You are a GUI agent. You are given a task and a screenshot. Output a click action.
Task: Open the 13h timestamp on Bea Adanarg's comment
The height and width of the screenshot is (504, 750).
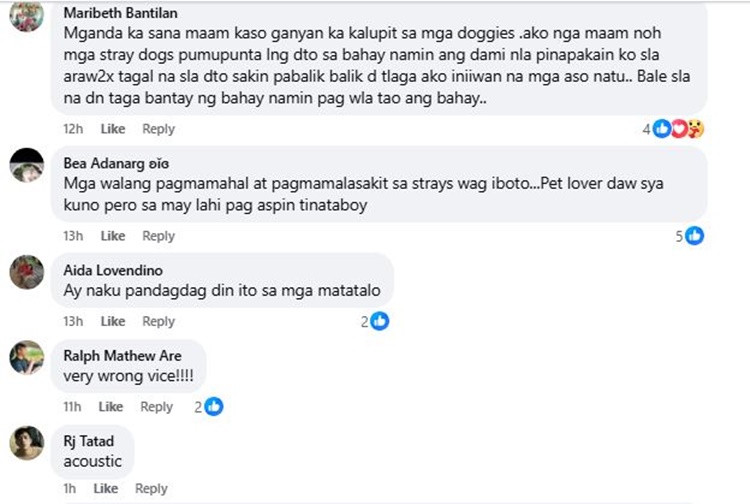point(72,236)
